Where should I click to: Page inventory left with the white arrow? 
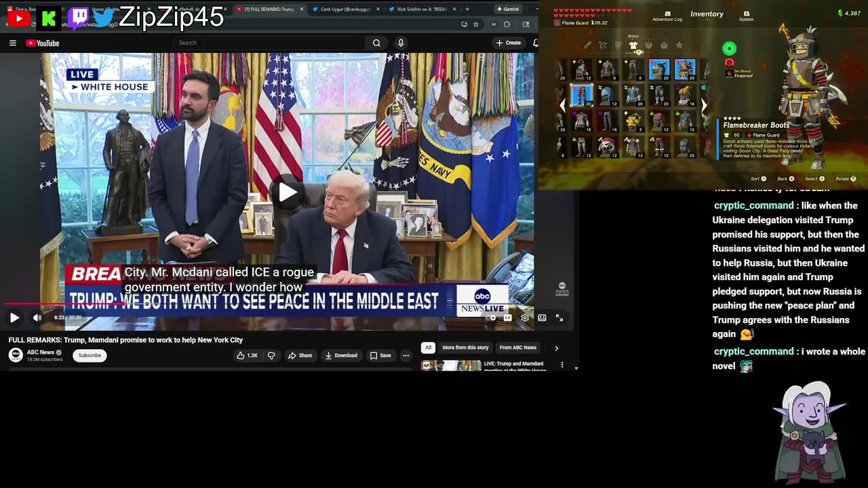point(562,106)
